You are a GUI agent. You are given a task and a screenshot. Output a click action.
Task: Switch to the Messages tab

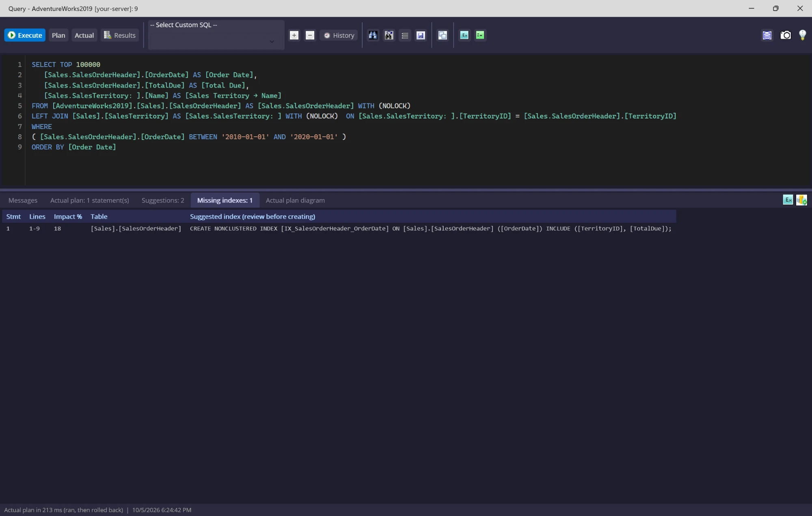(x=23, y=200)
